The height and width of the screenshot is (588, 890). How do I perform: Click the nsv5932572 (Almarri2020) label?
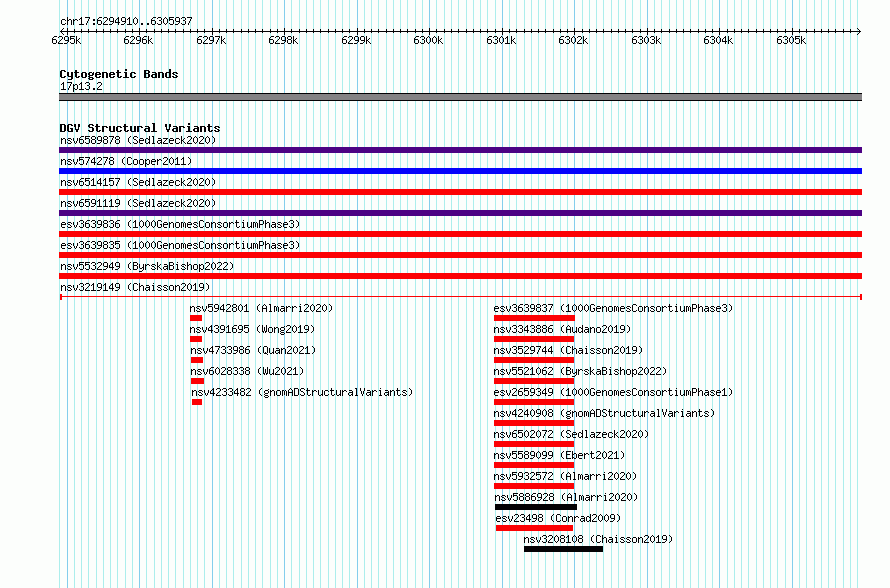coord(565,476)
